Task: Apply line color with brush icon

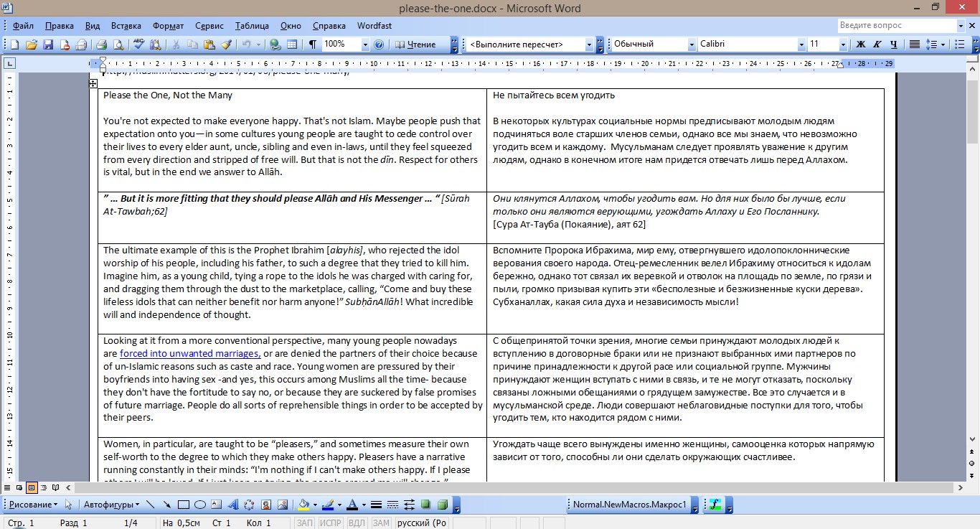Action: point(327,505)
